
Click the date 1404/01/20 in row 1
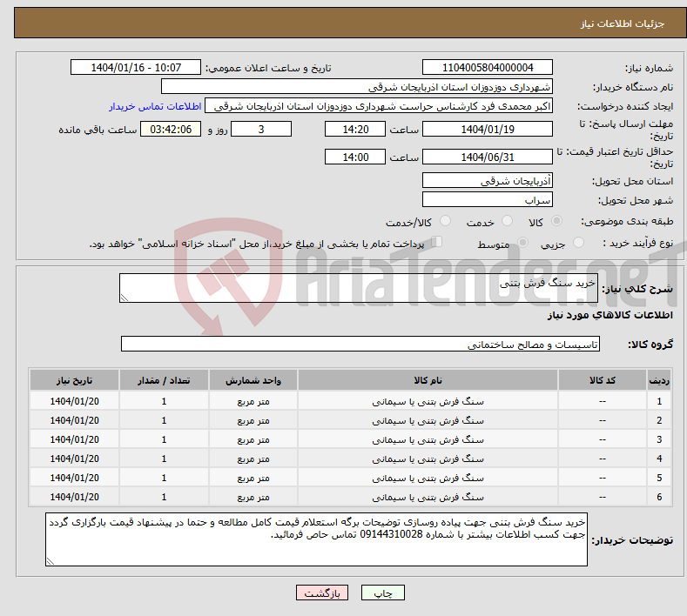tap(74, 401)
